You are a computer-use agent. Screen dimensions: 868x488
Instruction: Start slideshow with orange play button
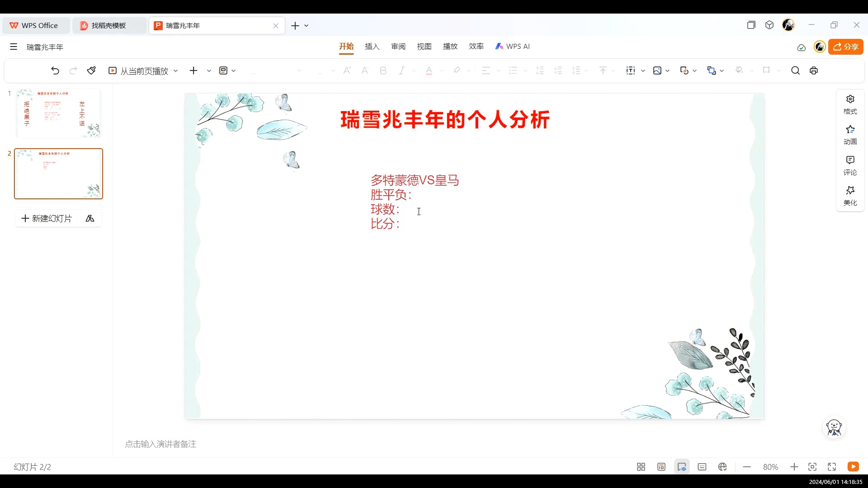tap(853, 467)
